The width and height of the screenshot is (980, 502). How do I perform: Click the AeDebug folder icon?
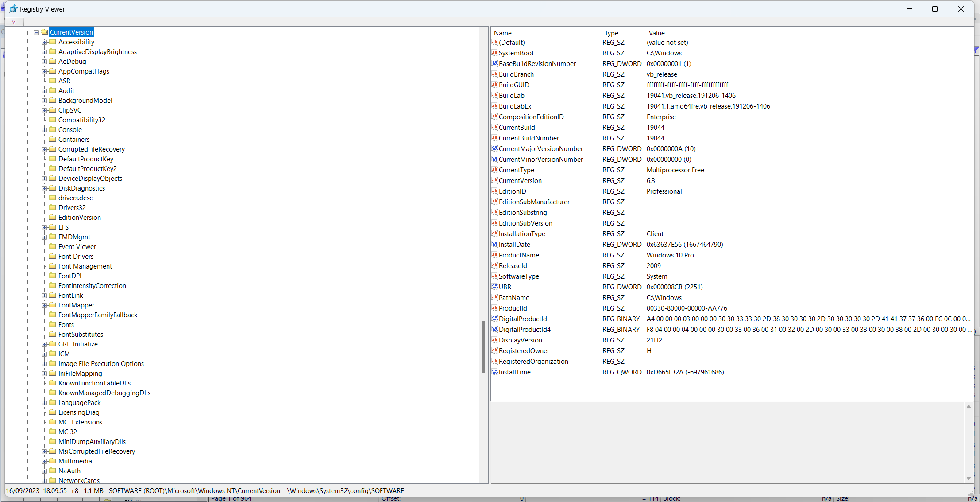coord(53,61)
